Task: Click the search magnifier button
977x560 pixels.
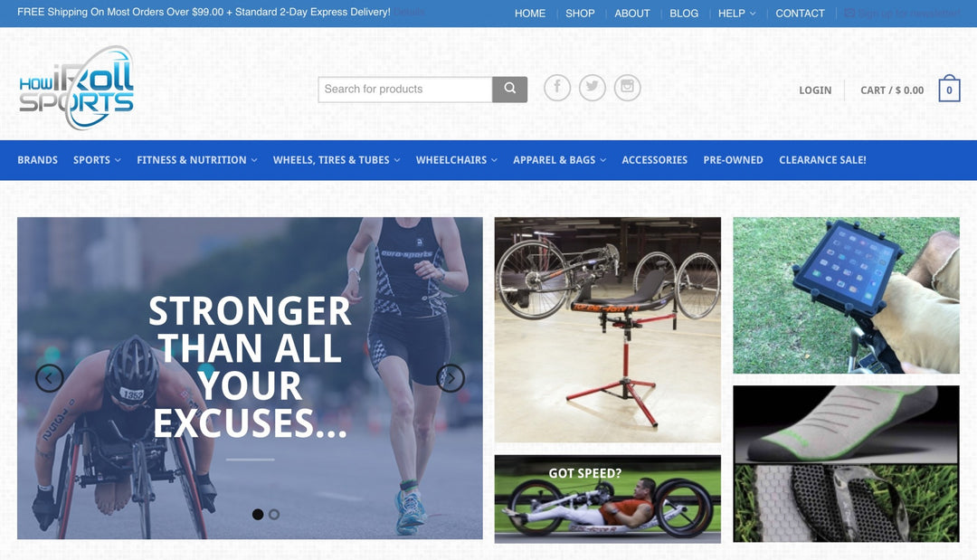Action: pos(509,89)
